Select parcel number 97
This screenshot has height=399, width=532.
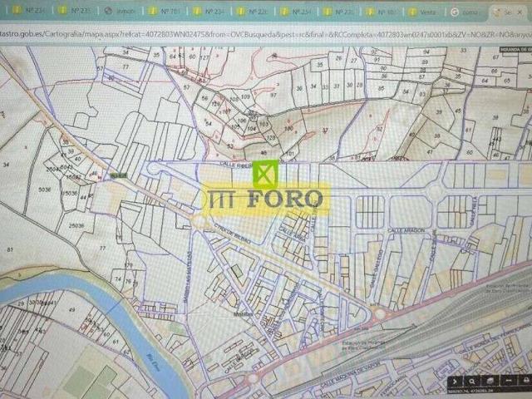pos(273,96)
